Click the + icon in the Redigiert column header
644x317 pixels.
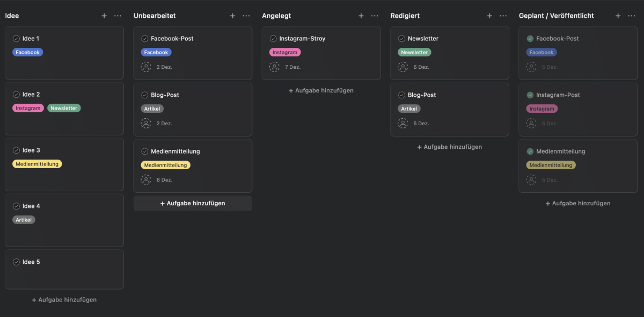click(x=489, y=16)
